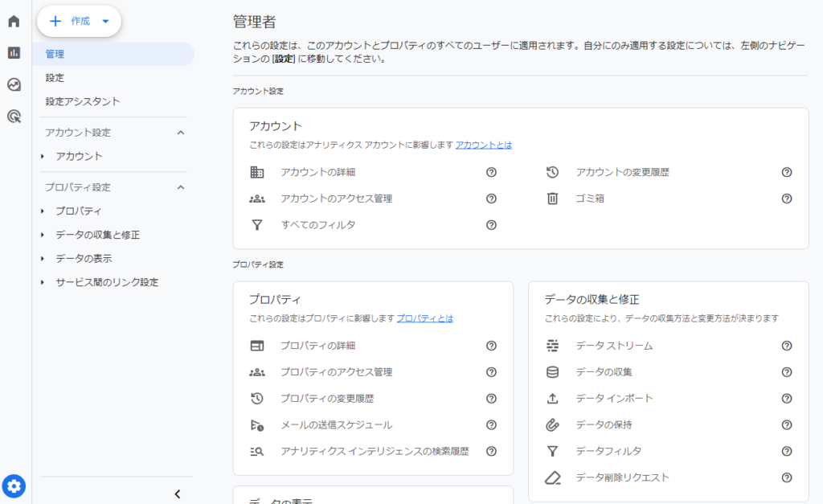Select 設定アシスタント in the sidebar menu

coord(83,101)
